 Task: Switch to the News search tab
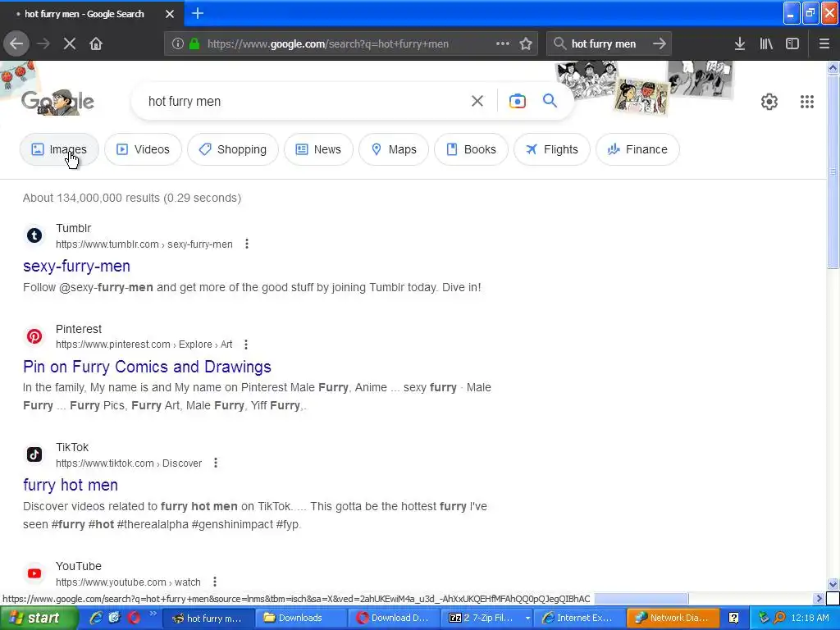[x=318, y=149]
